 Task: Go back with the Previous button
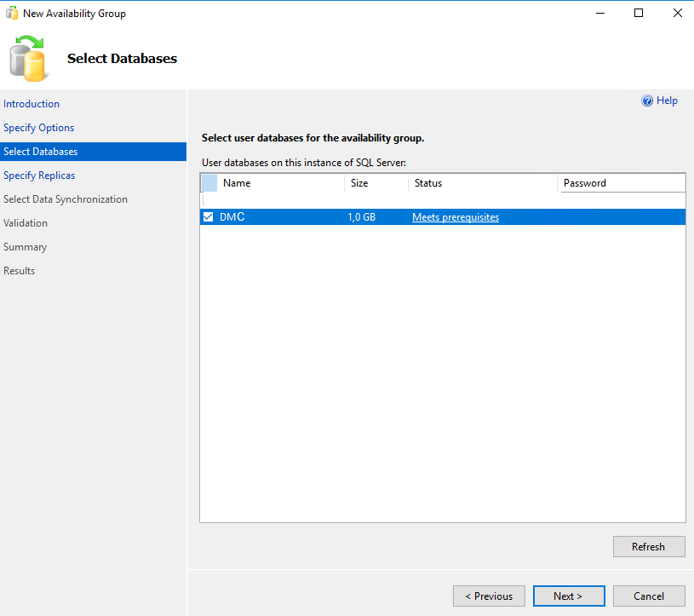click(x=489, y=596)
